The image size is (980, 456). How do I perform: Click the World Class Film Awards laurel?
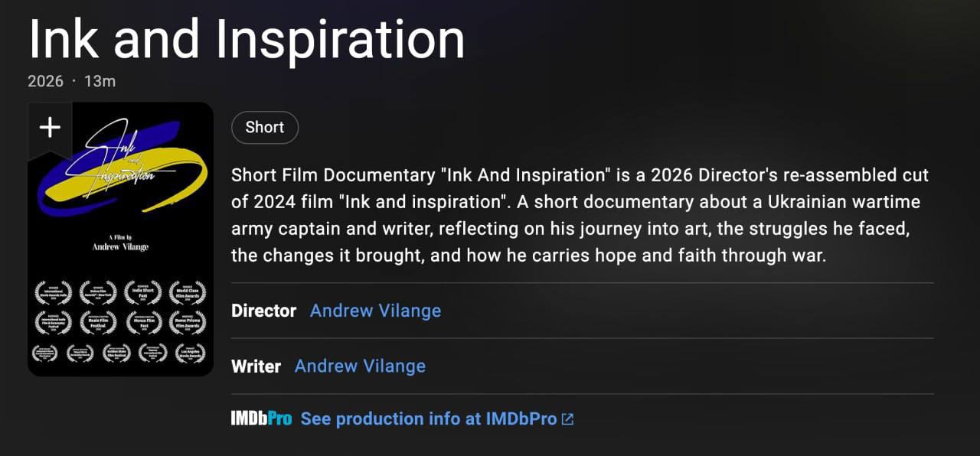[188, 293]
